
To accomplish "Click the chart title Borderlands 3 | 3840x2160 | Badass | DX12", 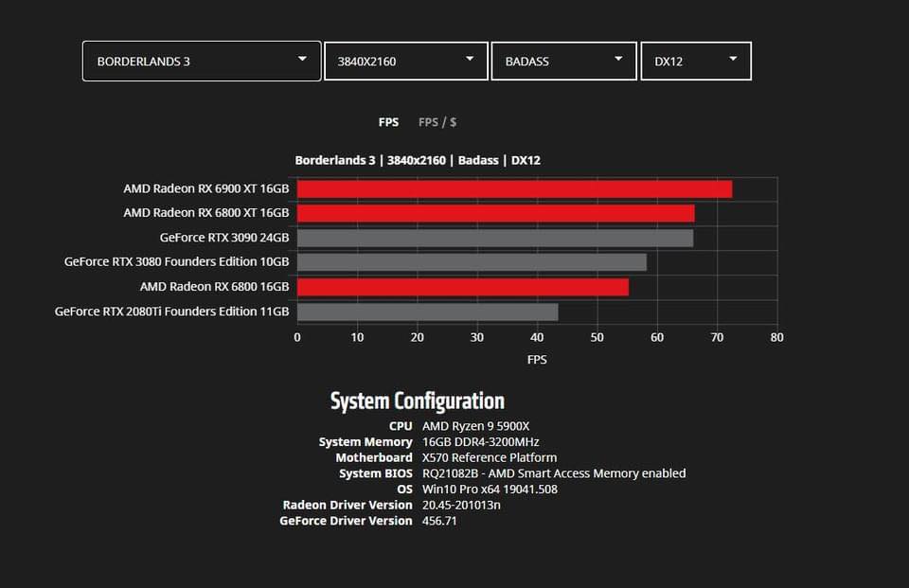I will (x=418, y=160).
